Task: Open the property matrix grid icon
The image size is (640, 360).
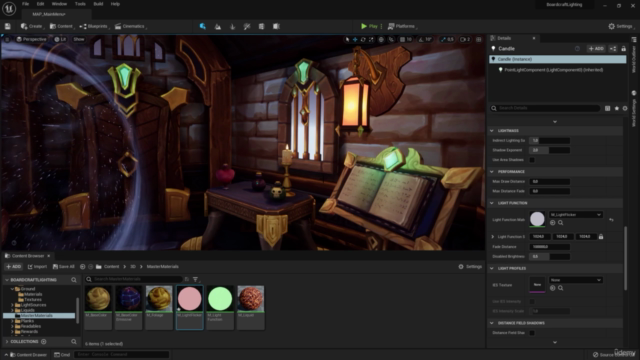Action: (608, 108)
